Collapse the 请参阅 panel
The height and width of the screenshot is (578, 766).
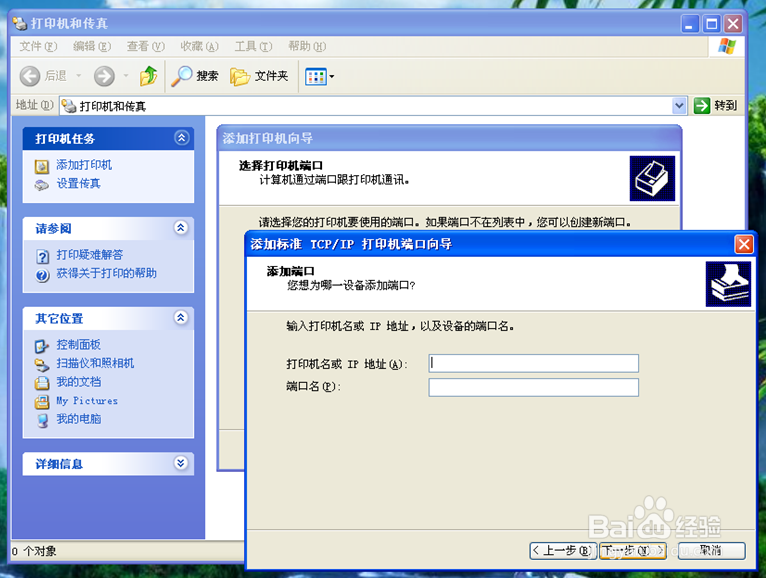click(181, 228)
